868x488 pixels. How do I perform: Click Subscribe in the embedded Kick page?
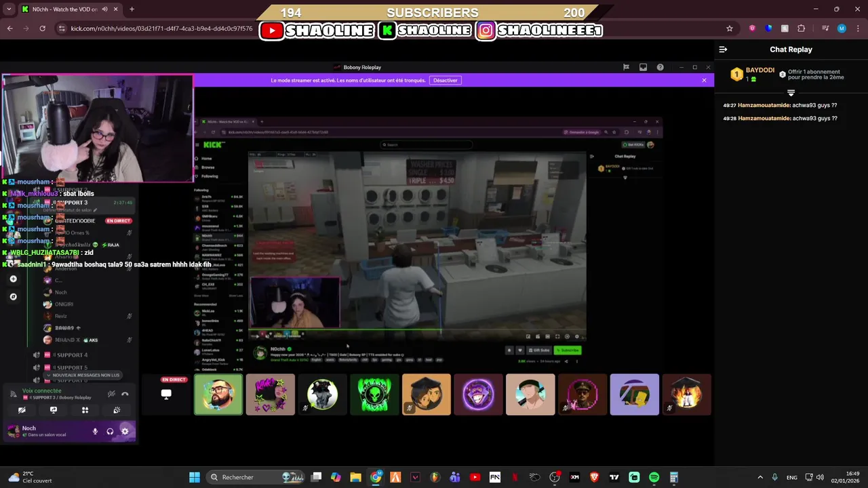click(x=568, y=350)
